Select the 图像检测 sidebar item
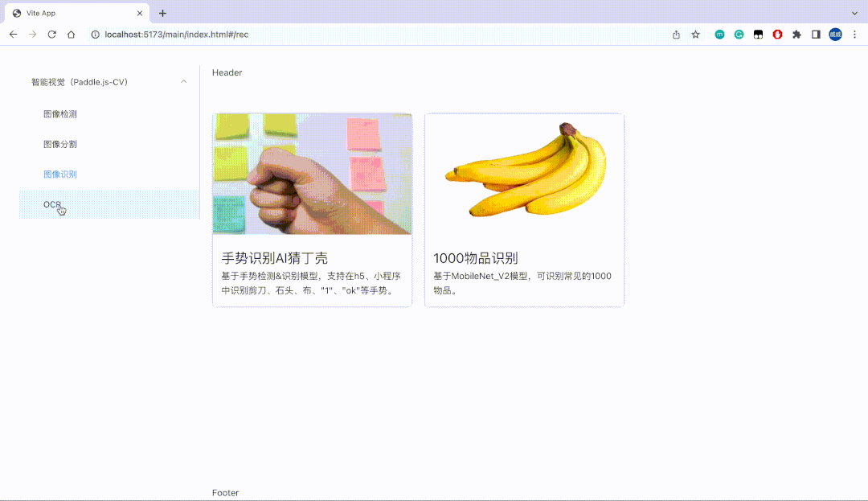The width and height of the screenshot is (868, 501). (59, 113)
